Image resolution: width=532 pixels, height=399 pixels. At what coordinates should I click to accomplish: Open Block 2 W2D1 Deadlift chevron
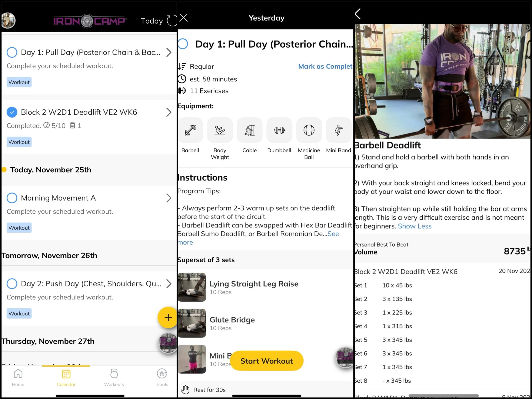tap(169, 112)
